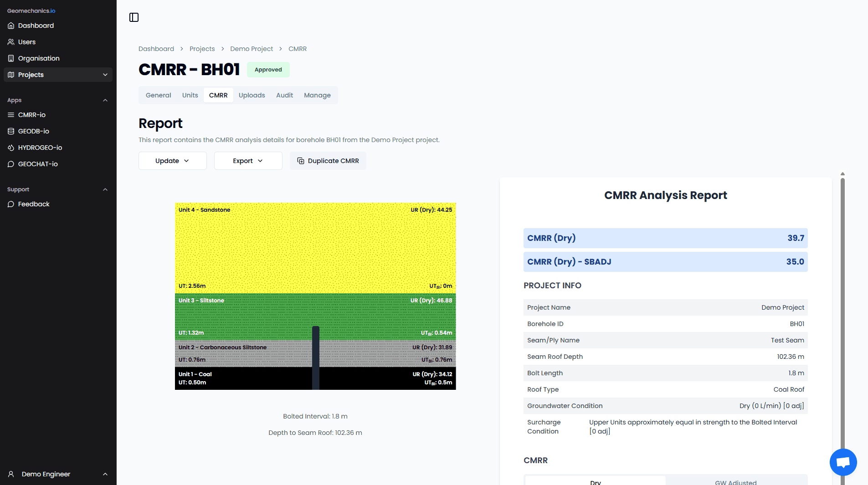Toggle the sidebar collapse icon at top
This screenshot has height=485, width=868.
[x=134, y=17]
